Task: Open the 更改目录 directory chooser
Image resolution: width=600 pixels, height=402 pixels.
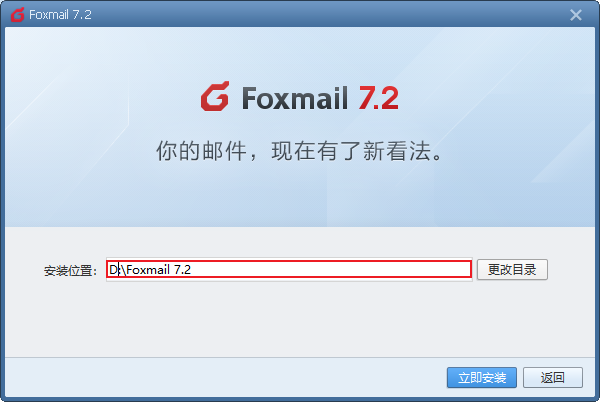Action: click(512, 270)
